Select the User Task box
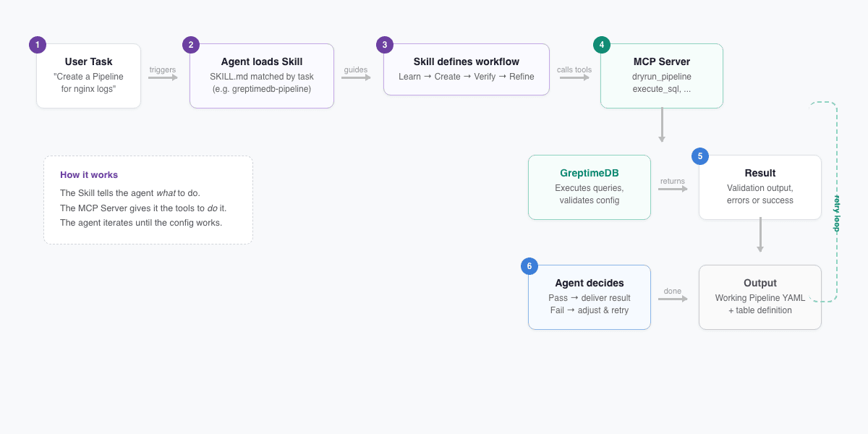 tap(88, 76)
